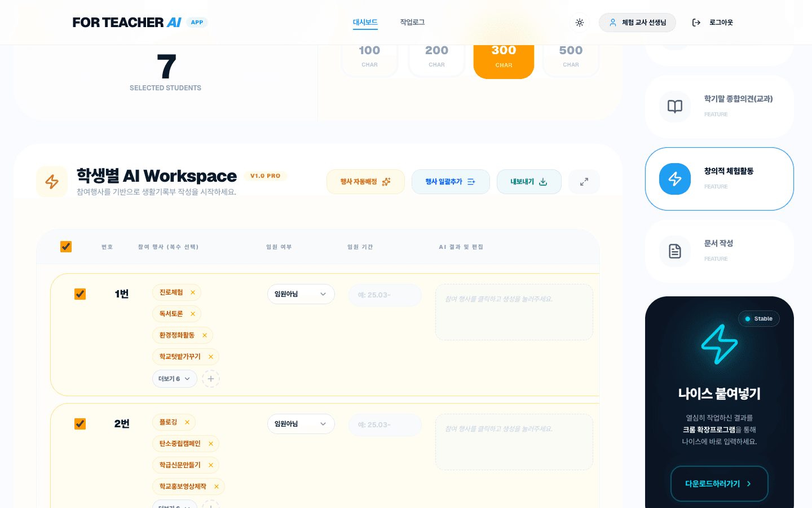The image size is (812, 508).
Task: Click the 독서토론 tag label for 1번
Action: 171,314
